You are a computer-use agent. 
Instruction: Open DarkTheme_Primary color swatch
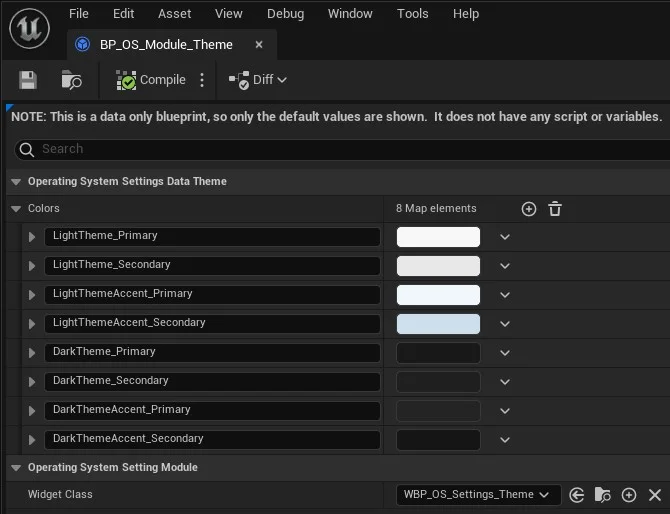pos(438,353)
